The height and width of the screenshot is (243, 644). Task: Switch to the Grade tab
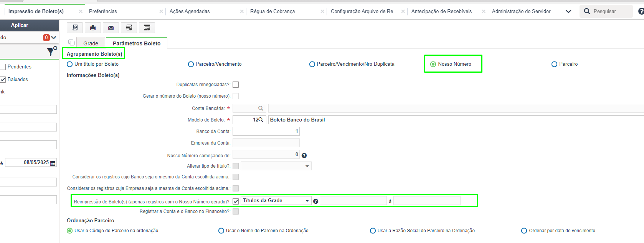(x=91, y=43)
